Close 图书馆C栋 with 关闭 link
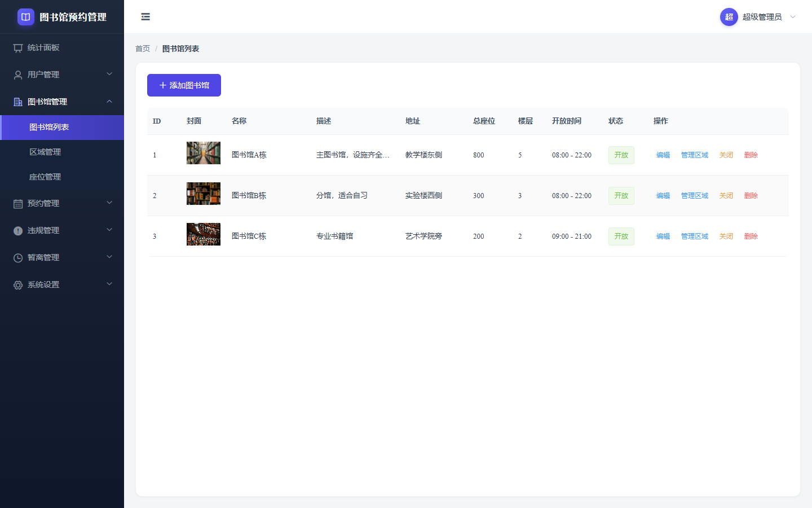This screenshot has width=812, height=508. [726, 237]
